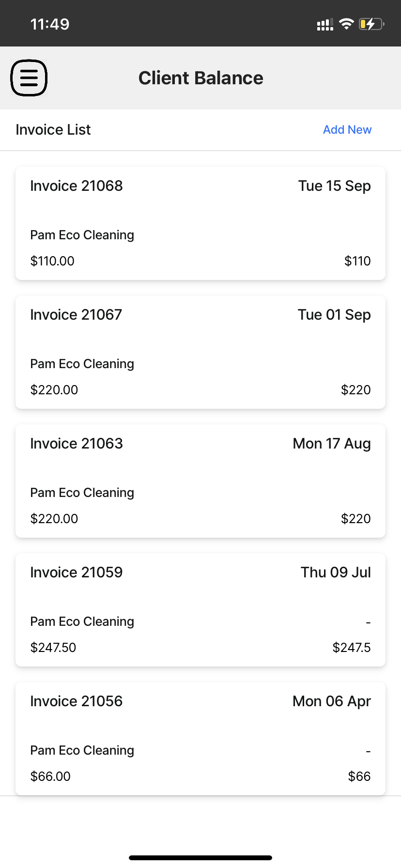
Task: Click the $110 balance on Invoice 21068
Action: tap(357, 261)
